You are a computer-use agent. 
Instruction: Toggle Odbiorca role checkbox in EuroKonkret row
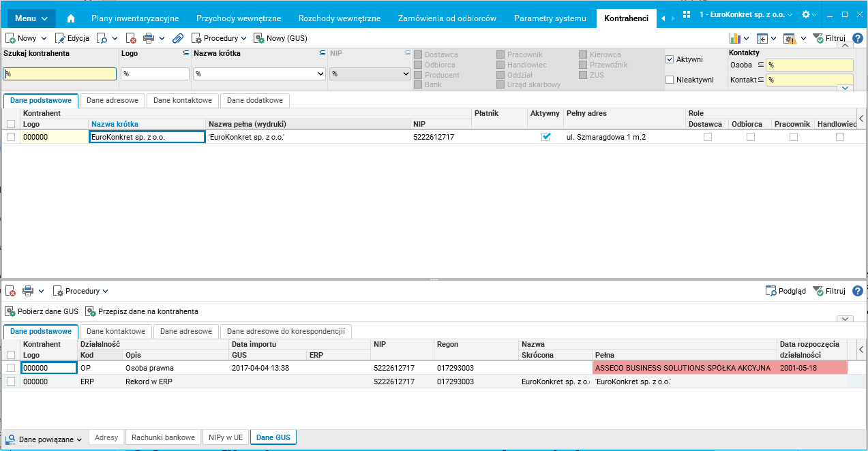(751, 137)
